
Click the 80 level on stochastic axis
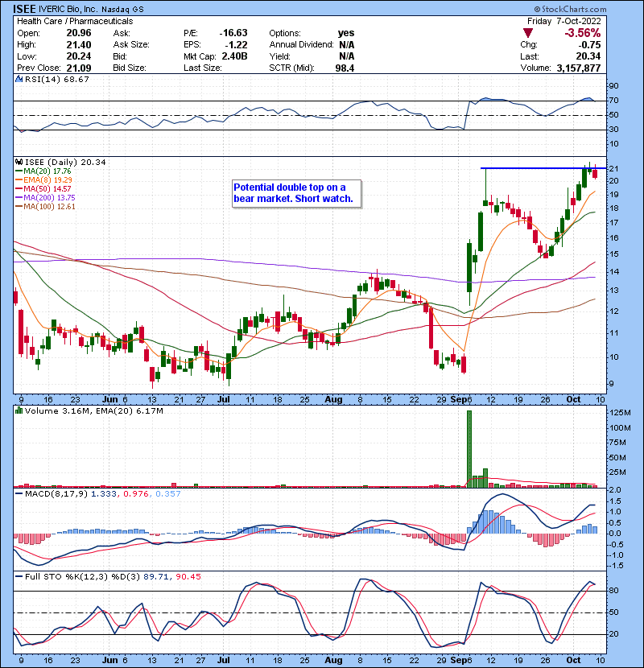tap(613, 591)
